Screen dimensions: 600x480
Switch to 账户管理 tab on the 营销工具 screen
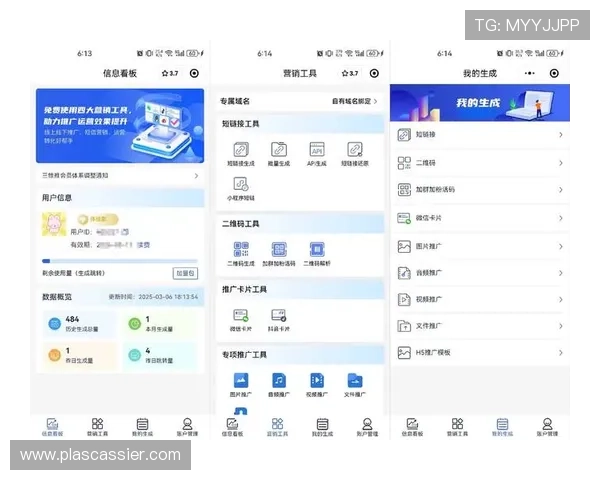pos(367,427)
